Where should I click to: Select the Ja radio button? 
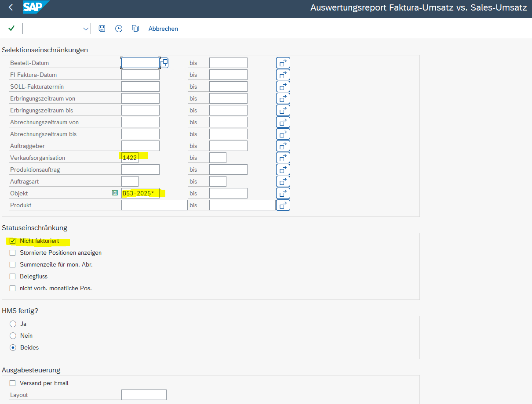tap(13, 324)
